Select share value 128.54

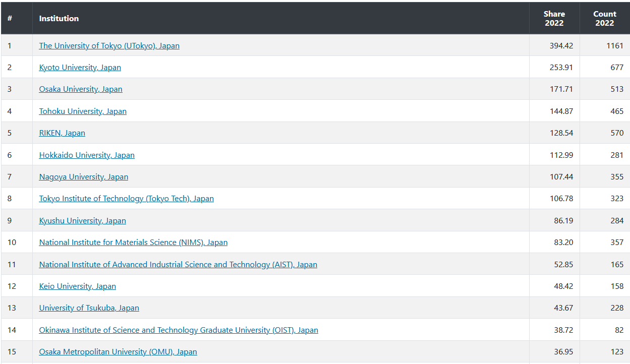pyautogui.click(x=561, y=133)
